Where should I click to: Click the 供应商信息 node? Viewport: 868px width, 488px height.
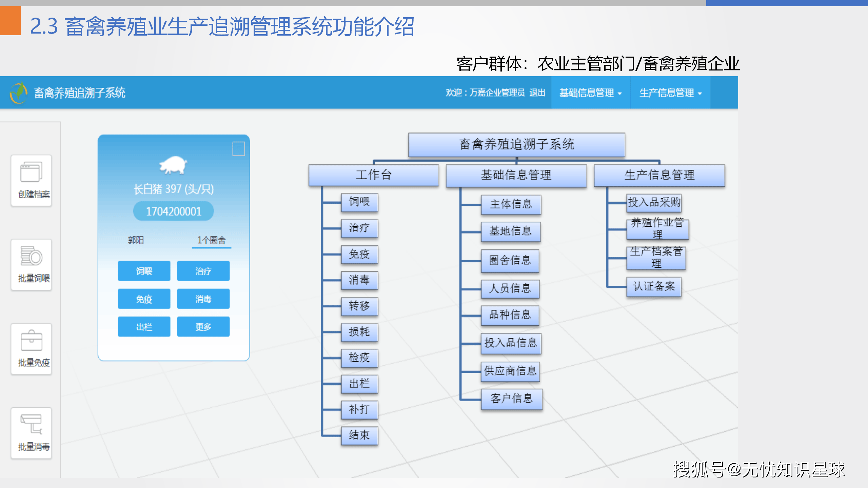click(510, 371)
